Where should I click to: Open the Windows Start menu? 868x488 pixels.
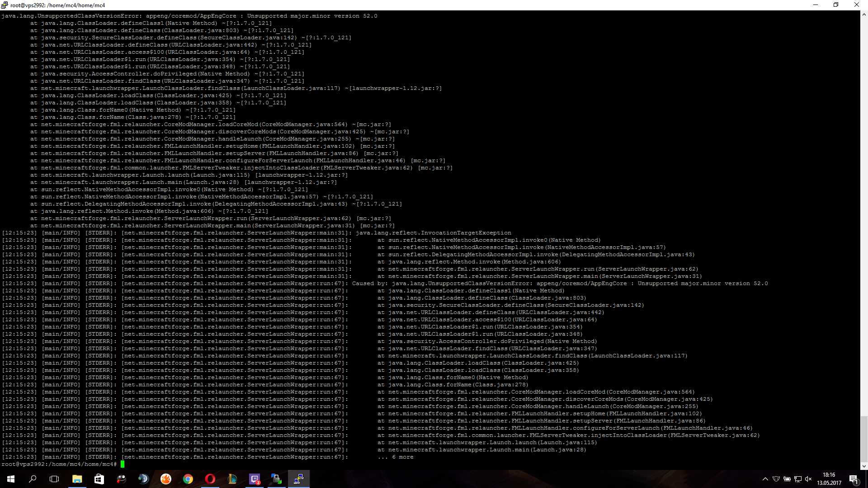[x=11, y=479]
